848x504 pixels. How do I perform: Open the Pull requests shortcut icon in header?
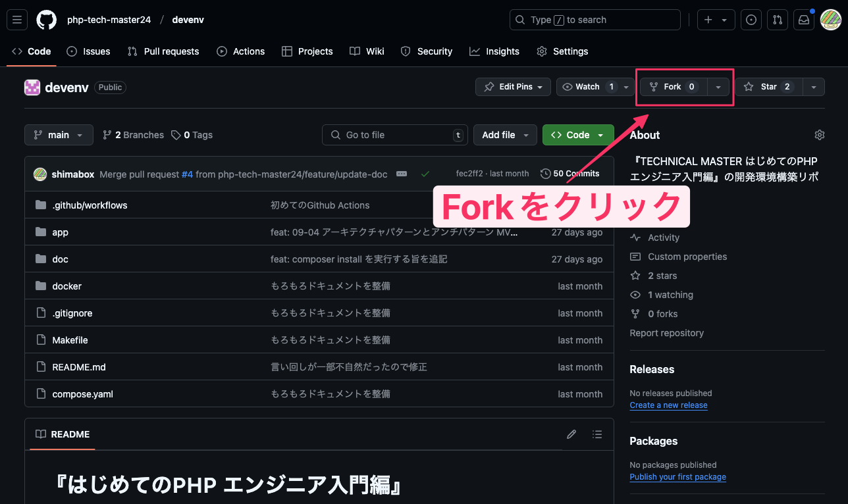tap(778, 20)
